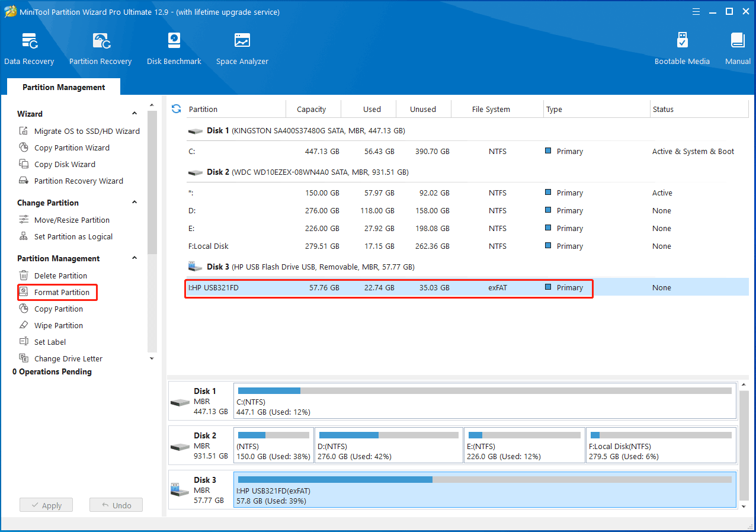Refresh the partition list with the reload icon
756x532 pixels.
(x=176, y=109)
